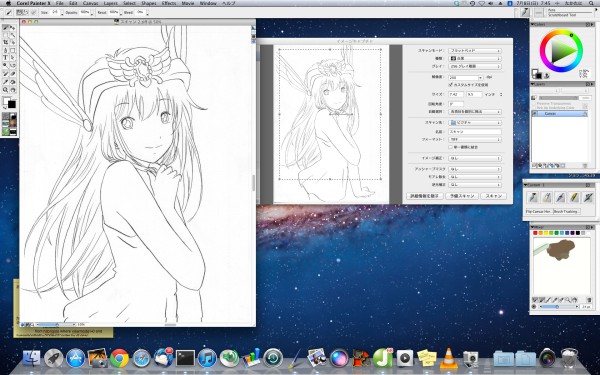
Task: Select the Shape Selection arrow tool
Action: [x=13, y=57]
